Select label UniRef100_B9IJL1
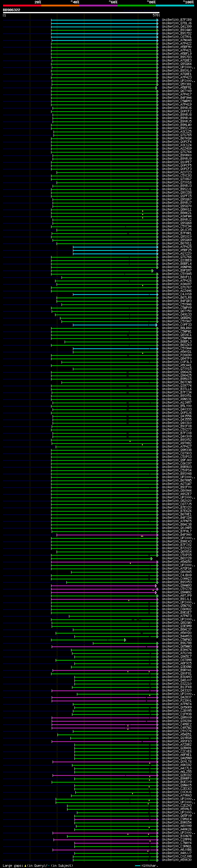 (x=176, y=599)
